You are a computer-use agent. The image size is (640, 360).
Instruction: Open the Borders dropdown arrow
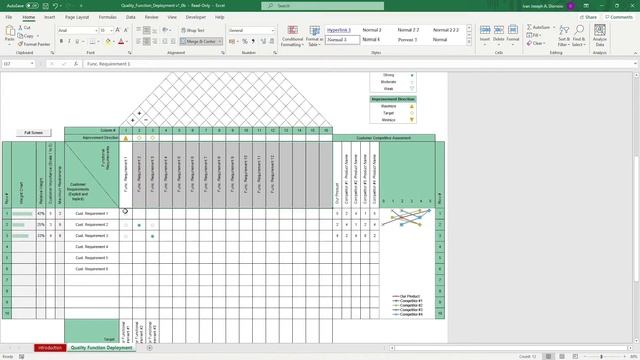click(x=99, y=42)
